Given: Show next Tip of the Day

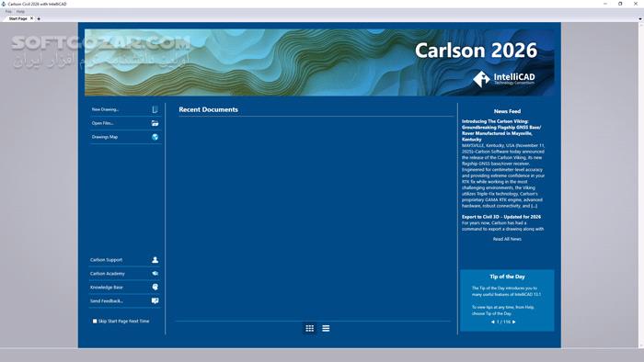Looking at the screenshot, I should (x=513, y=322).
